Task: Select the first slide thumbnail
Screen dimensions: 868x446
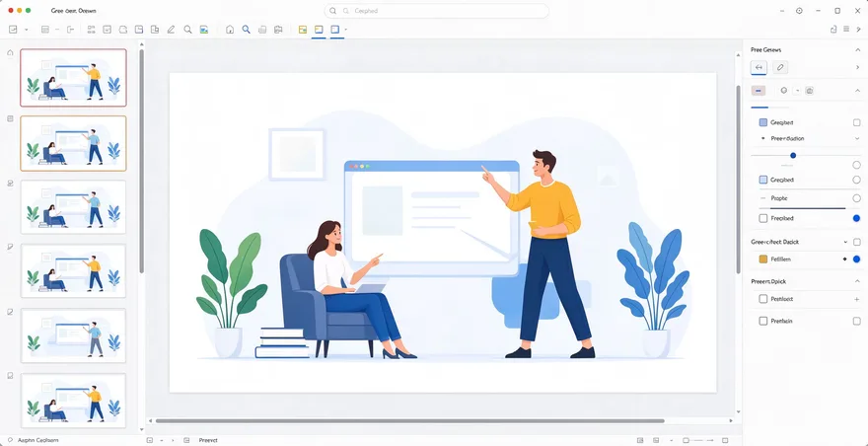Action: pyautogui.click(x=73, y=78)
